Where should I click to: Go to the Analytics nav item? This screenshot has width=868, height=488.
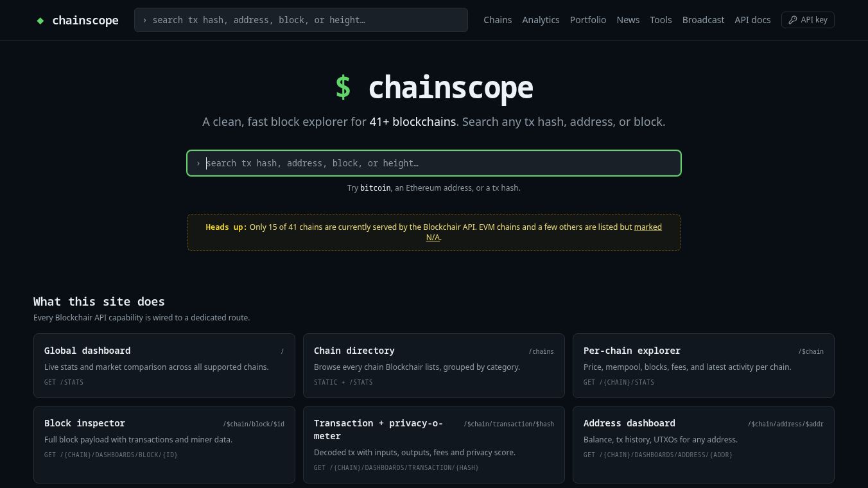coord(541,20)
